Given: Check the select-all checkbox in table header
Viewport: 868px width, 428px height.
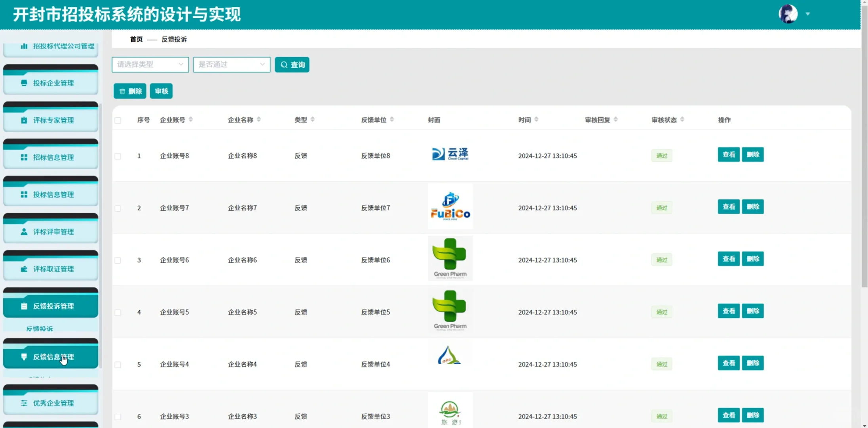Looking at the screenshot, I should point(118,120).
